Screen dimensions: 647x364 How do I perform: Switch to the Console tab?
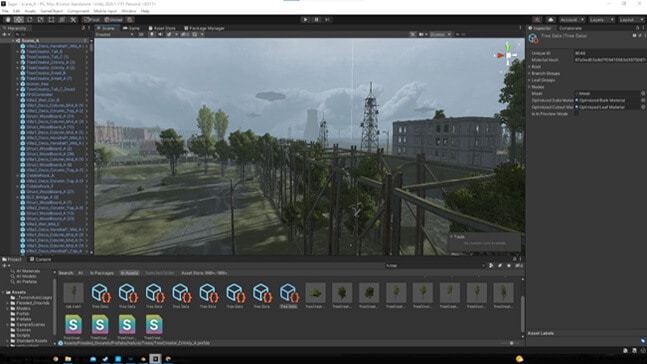click(40, 259)
